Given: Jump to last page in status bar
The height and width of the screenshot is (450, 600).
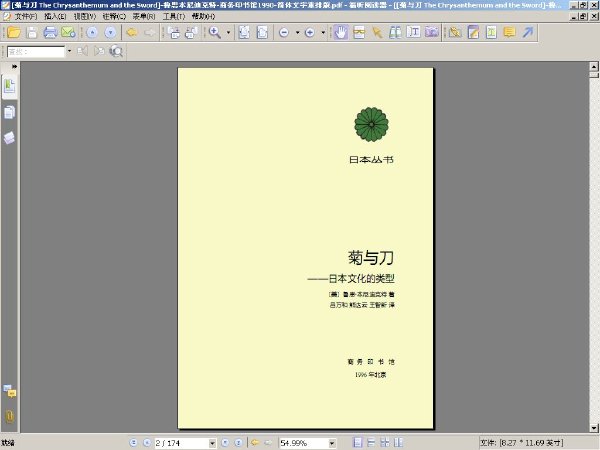Looking at the screenshot, I should pyautogui.click(x=238, y=443).
